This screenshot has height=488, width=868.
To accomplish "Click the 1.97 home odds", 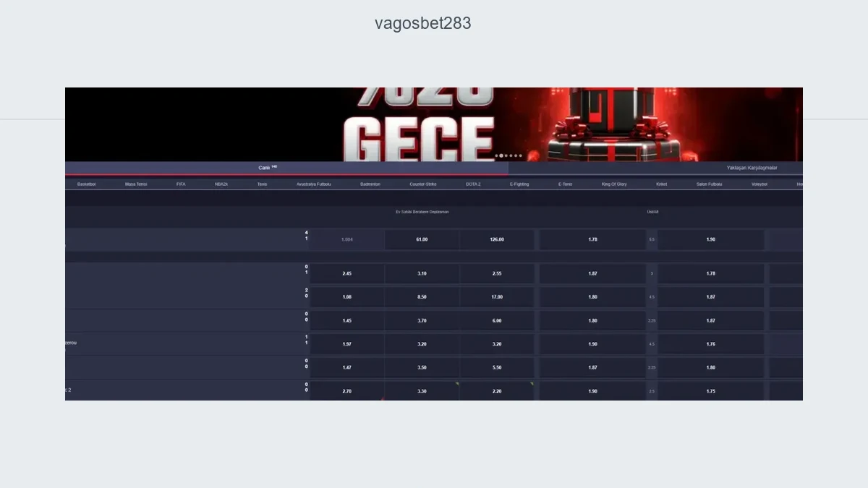I will click(347, 344).
